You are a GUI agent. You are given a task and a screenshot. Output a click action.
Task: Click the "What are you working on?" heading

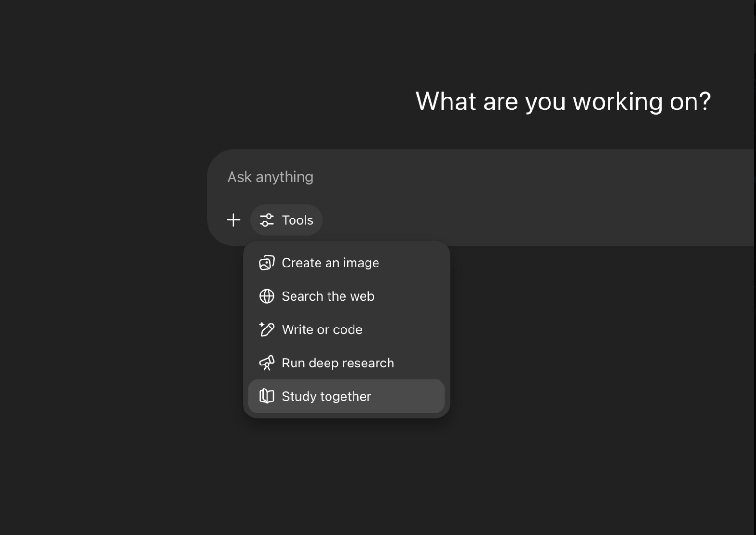(x=563, y=101)
